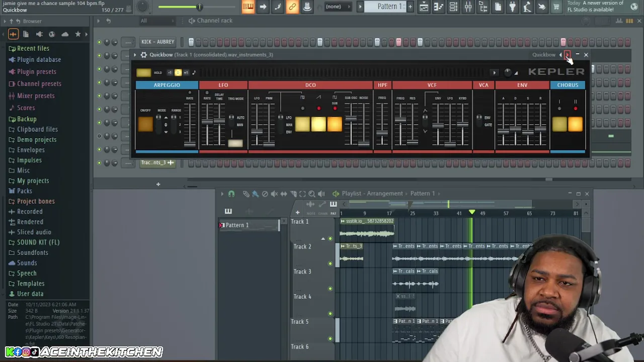This screenshot has height=362, width=644.
Task: Select the Playlist delete tool
Action: pos(265,194)
